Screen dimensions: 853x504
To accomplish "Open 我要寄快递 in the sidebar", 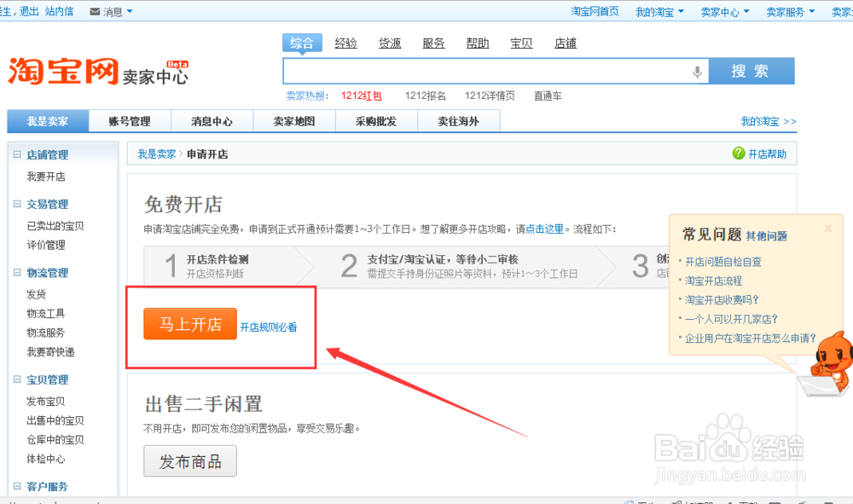I will tap(50, 351).
